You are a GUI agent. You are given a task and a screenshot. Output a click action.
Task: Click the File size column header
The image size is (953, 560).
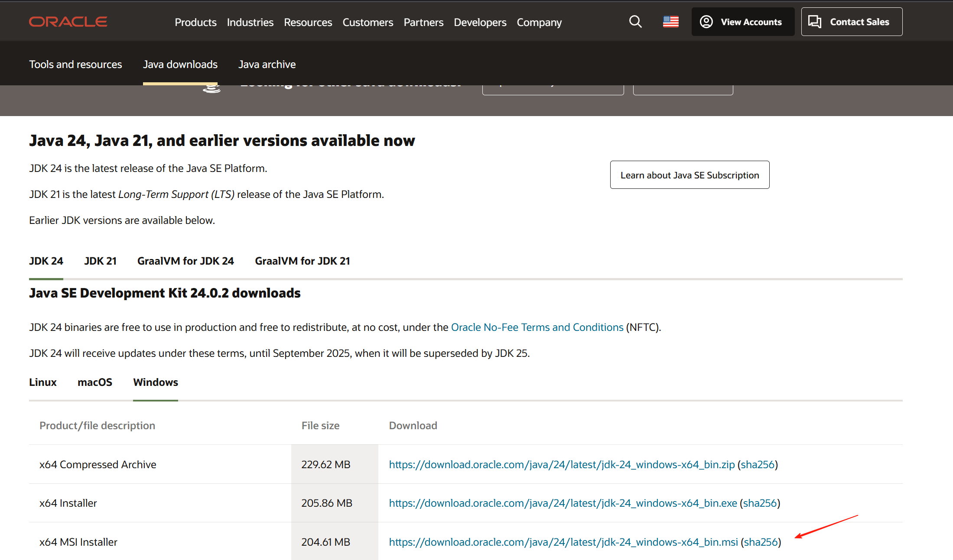(x=321, y=425)
